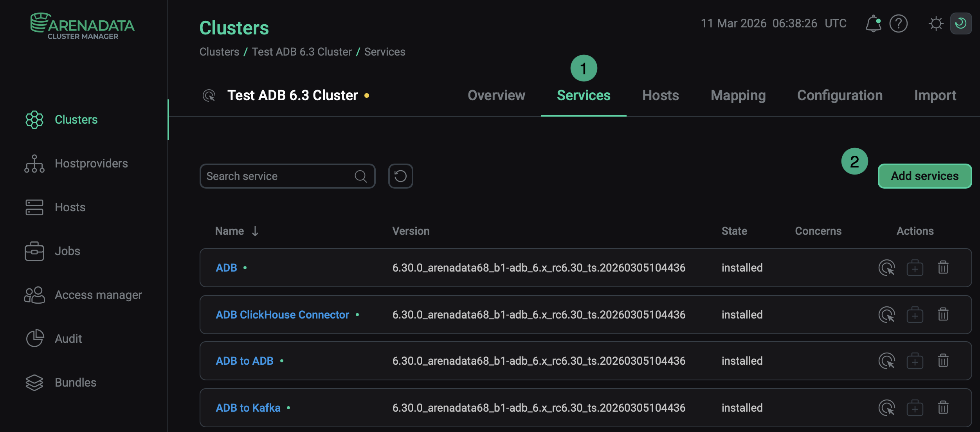Click the Add services button
This screenshot has height=432, width=980.
click(924, 176)
